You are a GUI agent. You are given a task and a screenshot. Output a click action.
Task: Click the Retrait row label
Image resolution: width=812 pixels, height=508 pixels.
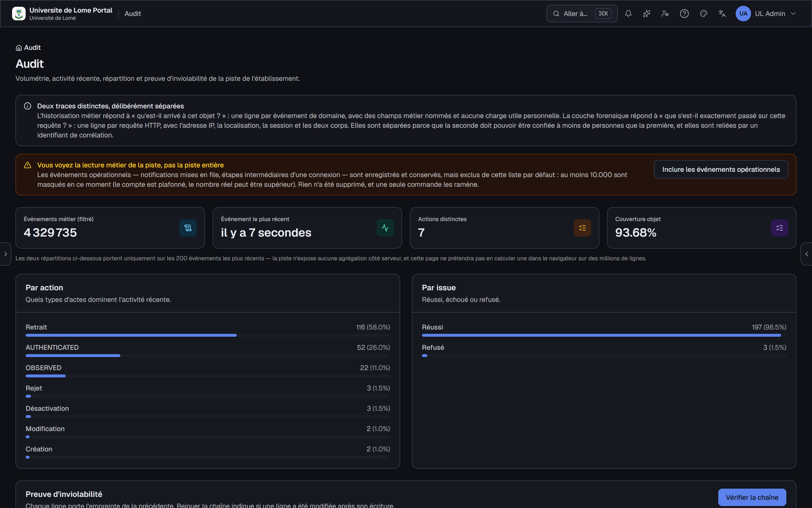pos(36,327)
